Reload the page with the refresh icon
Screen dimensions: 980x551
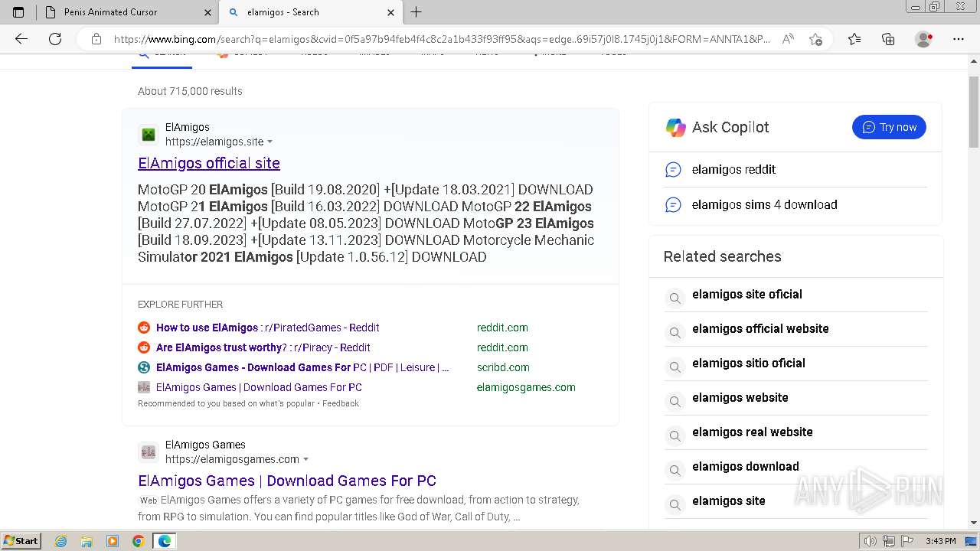point(55,39)
